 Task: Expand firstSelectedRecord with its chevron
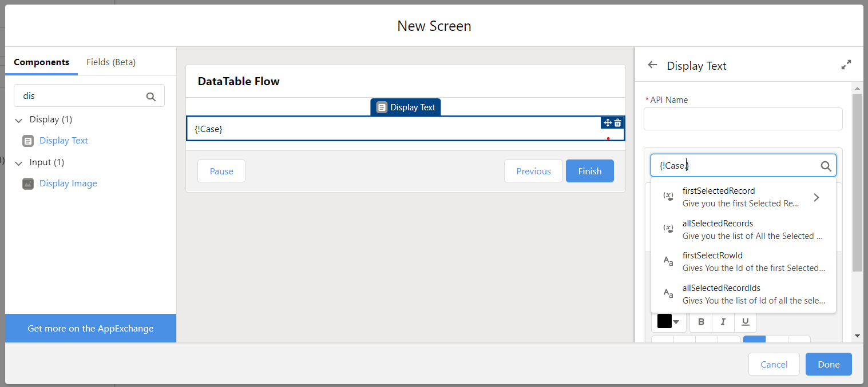coord(817,197)
